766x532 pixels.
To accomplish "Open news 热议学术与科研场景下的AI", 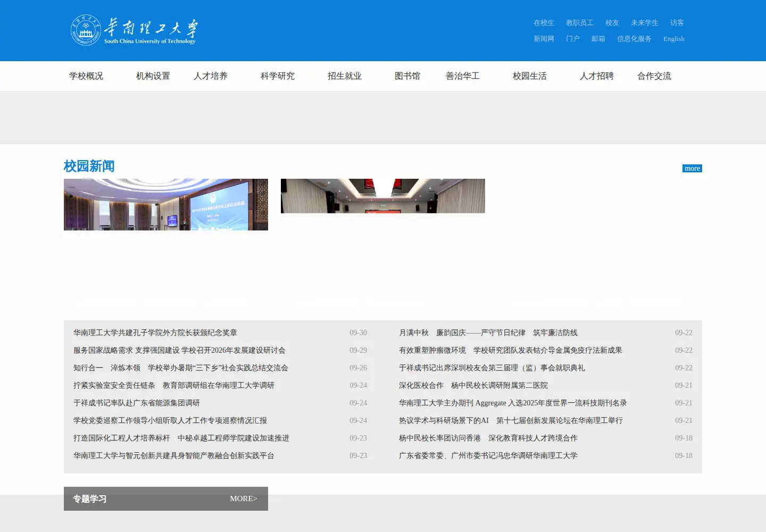I will (511, 420).
